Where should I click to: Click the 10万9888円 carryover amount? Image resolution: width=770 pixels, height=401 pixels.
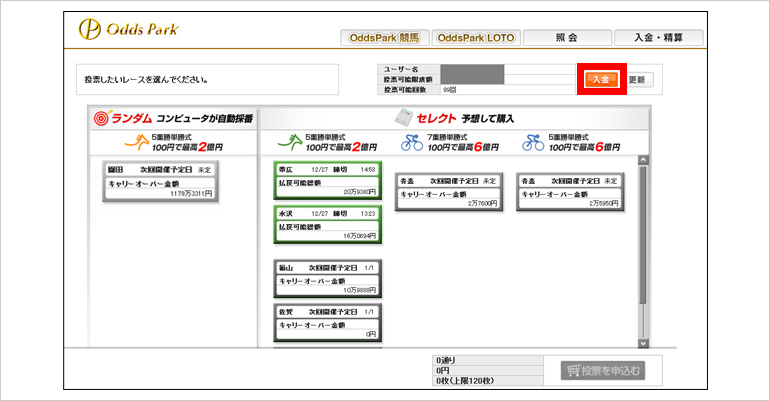pos(359,290)
